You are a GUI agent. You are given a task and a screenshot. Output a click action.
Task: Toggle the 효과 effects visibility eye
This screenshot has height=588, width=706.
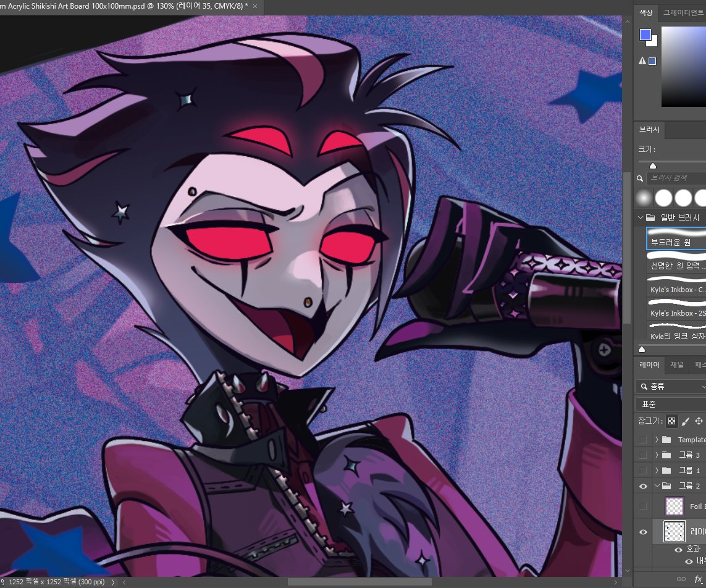678,549
